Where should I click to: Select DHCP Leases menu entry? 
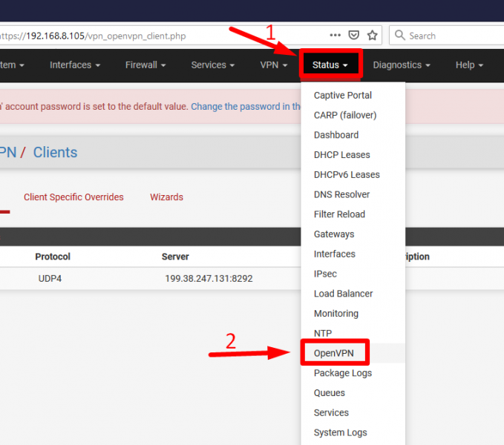tap(342, 155)
